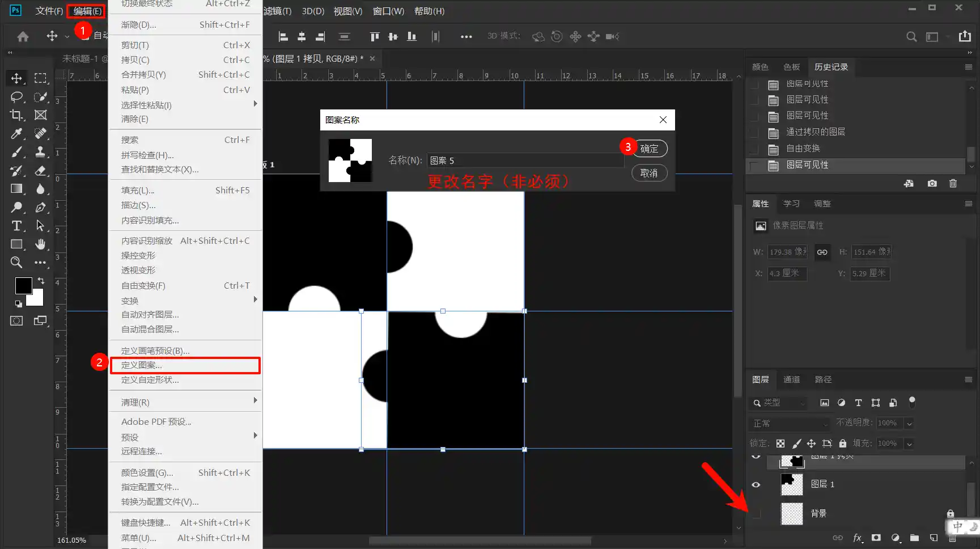
Task: Select the Crop tool
Action: click(16, 115)
